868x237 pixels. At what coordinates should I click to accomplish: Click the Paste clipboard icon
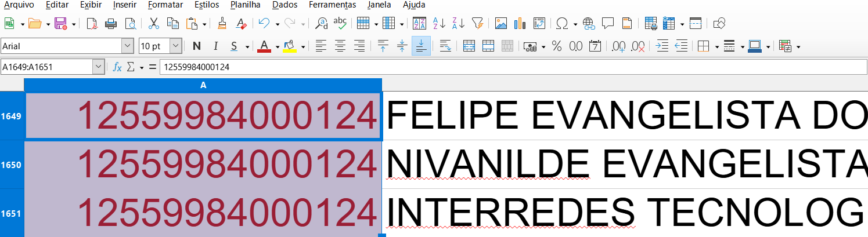point(192,24)
